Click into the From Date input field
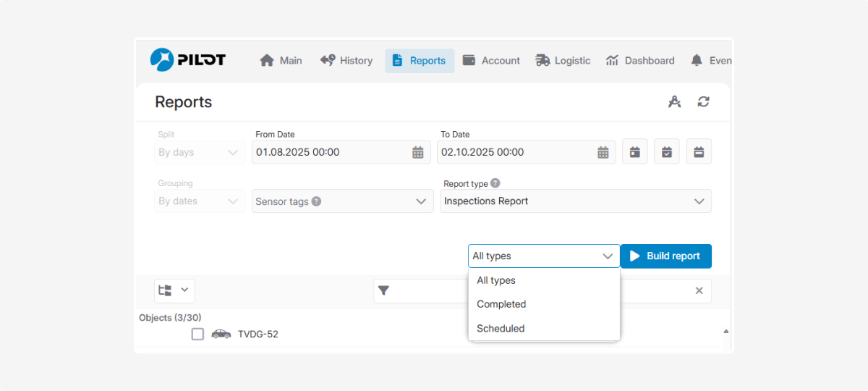The image size is (868, 391). point(329,152)
